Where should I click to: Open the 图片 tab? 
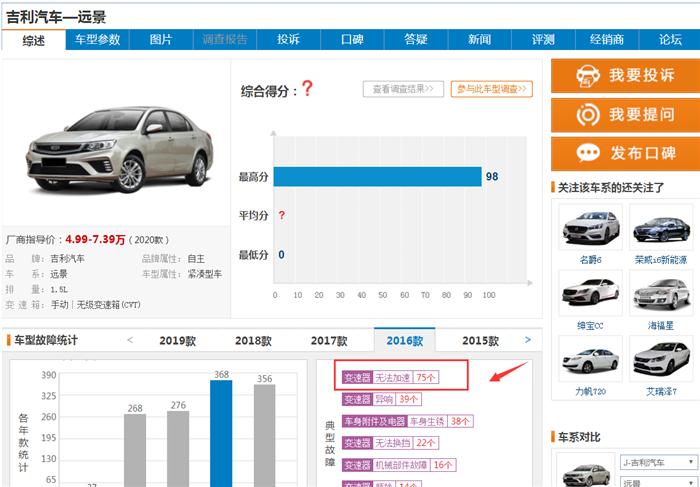pyautogui.click(x=161, y=40)
